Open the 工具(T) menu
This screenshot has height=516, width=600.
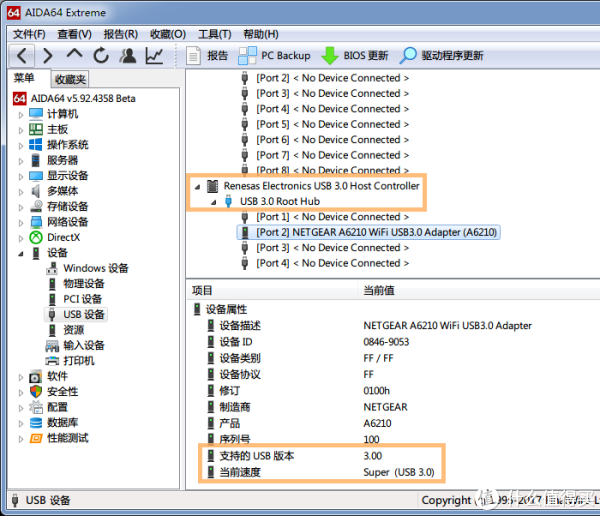tap(215, 34)
